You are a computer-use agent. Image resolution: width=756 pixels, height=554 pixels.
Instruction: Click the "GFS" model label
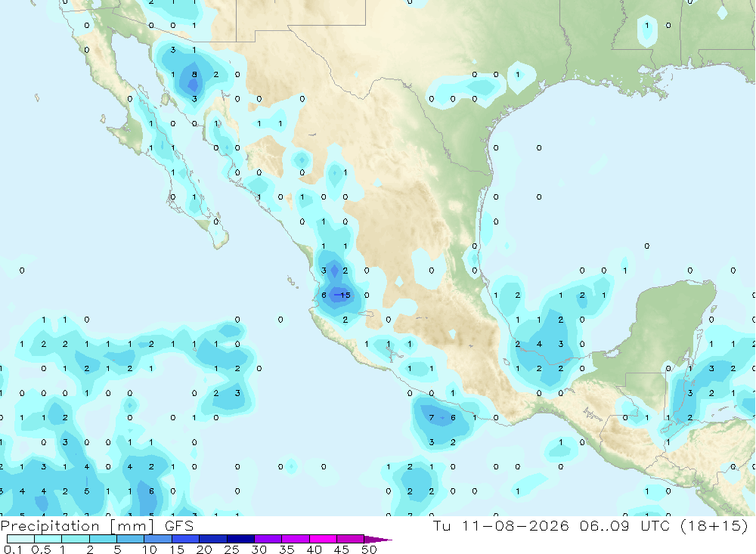coord(179,525)
